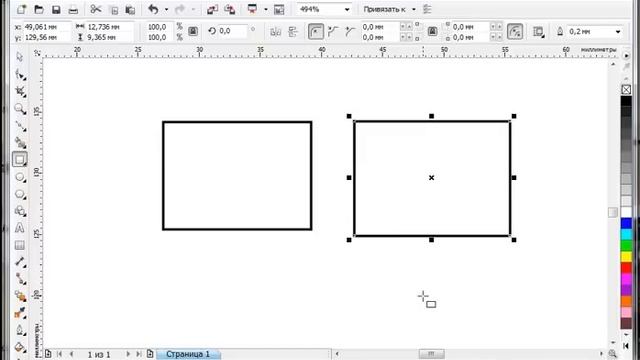640x360 pixels.
Task: Select the Text tool
Action: pos(19,228)
